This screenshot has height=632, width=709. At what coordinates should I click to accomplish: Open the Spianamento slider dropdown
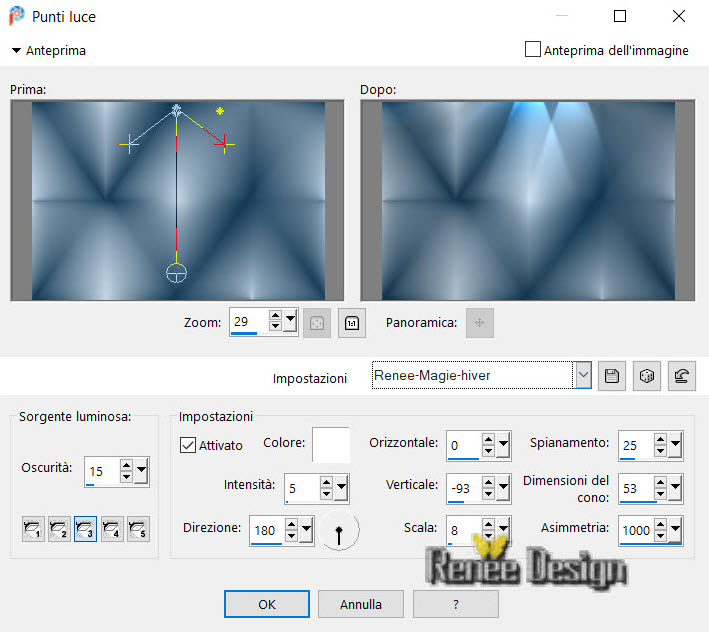tap(676, 444)
